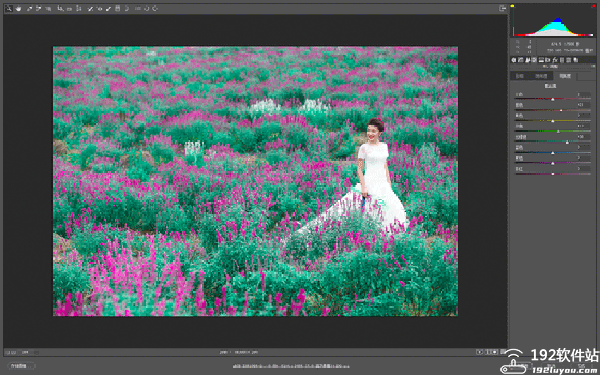Rotate image 90° clockwise
This screenshot has width=600, height=375.
point(155,8)
